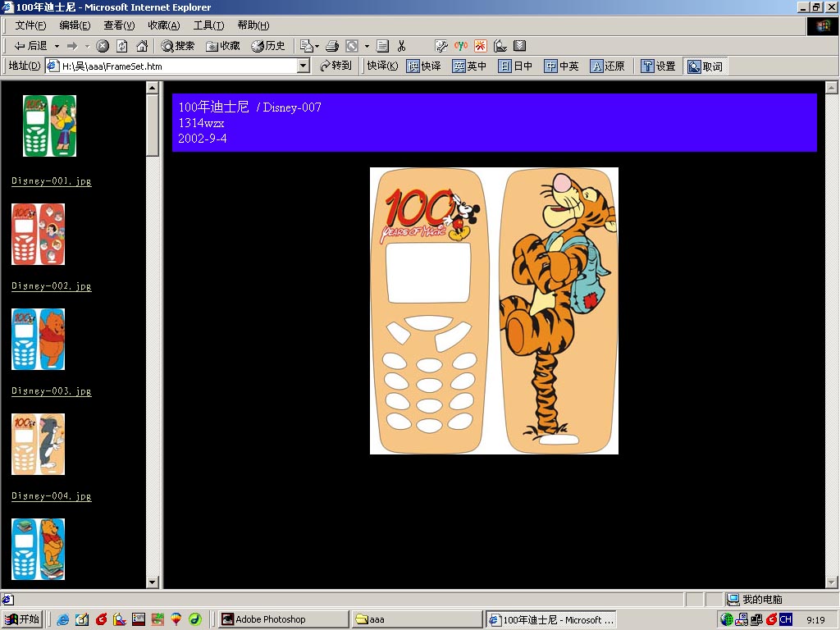Open the 快译(K) menu
Image resolution: width=840 pixels, height=630 pixels.
click(382, 66)
